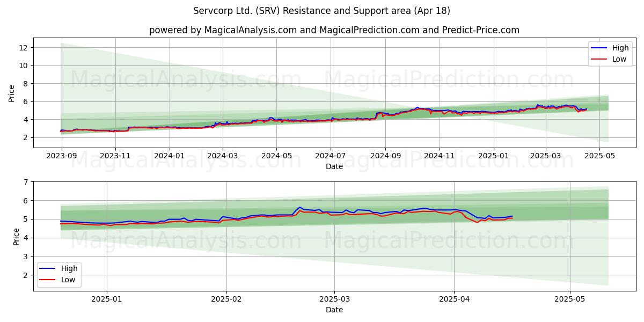Click the '2025-01' x-axis label on the bottom chart

(x=107, y=299)
